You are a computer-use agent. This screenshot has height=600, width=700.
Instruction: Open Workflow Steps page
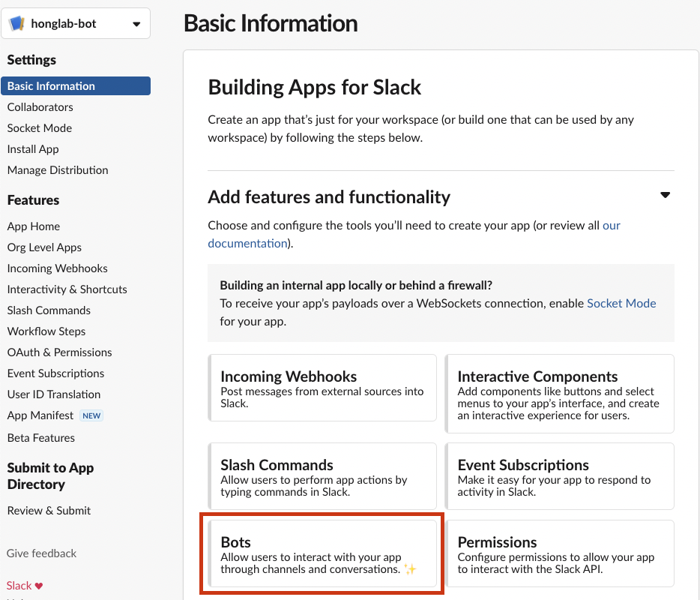click(46, 331)
